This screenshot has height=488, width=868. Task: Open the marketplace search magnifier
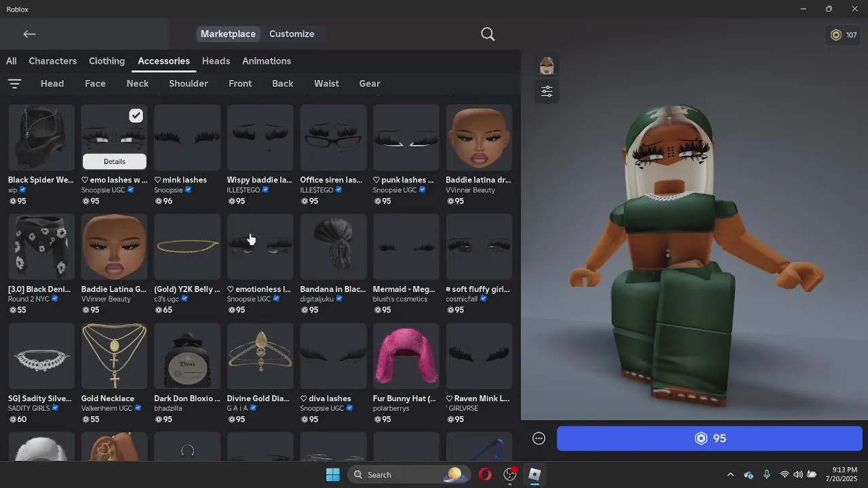point(488,34)
